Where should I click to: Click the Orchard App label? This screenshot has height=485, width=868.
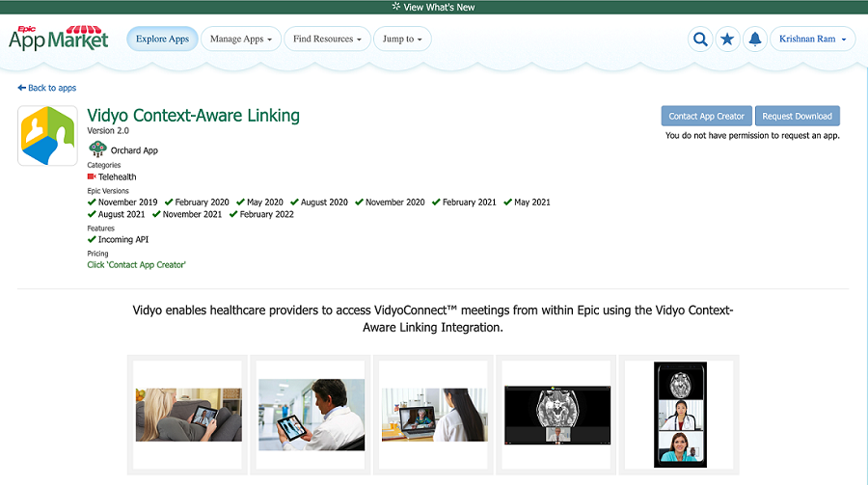134,150
